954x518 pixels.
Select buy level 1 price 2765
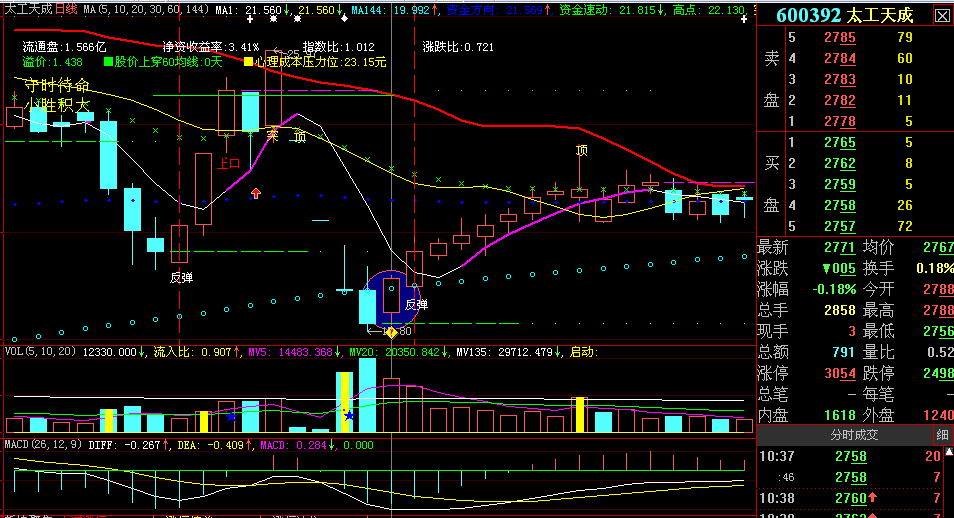click(840, 143)
